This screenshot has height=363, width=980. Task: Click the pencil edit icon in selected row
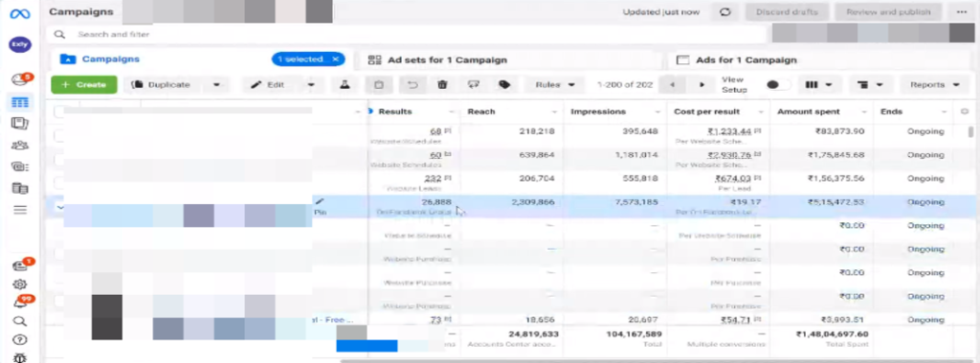pyautogui.click(x=320, y=201)
